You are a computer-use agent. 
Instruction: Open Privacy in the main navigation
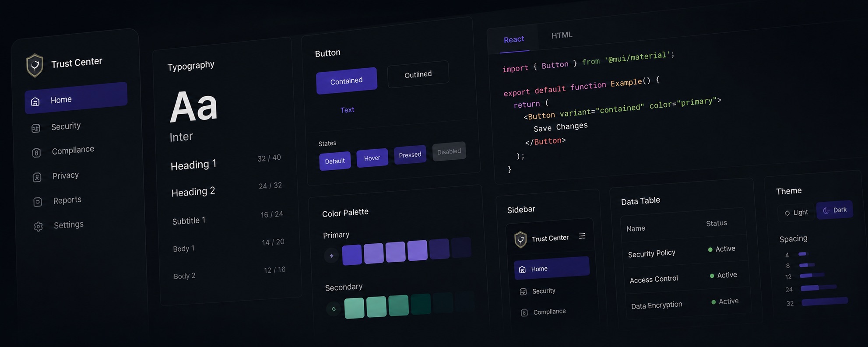click(65, 175)
